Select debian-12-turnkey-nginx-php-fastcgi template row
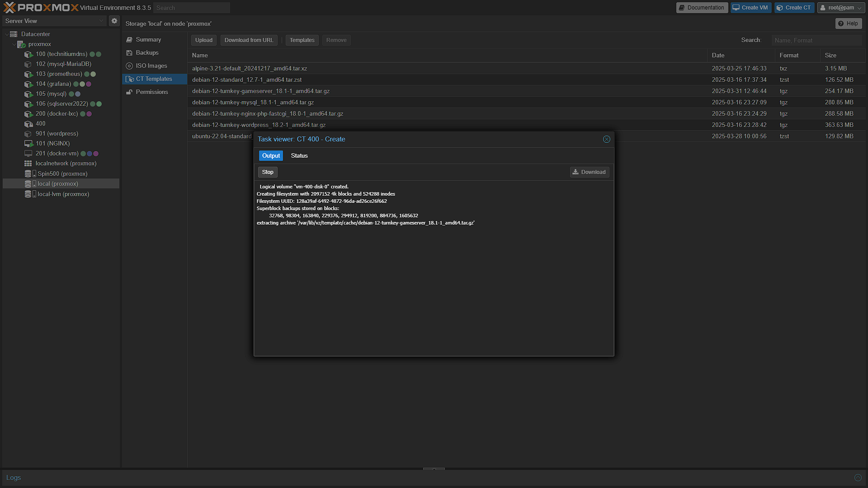This screenshot has height=488, width=868. [x=526, y=114]
